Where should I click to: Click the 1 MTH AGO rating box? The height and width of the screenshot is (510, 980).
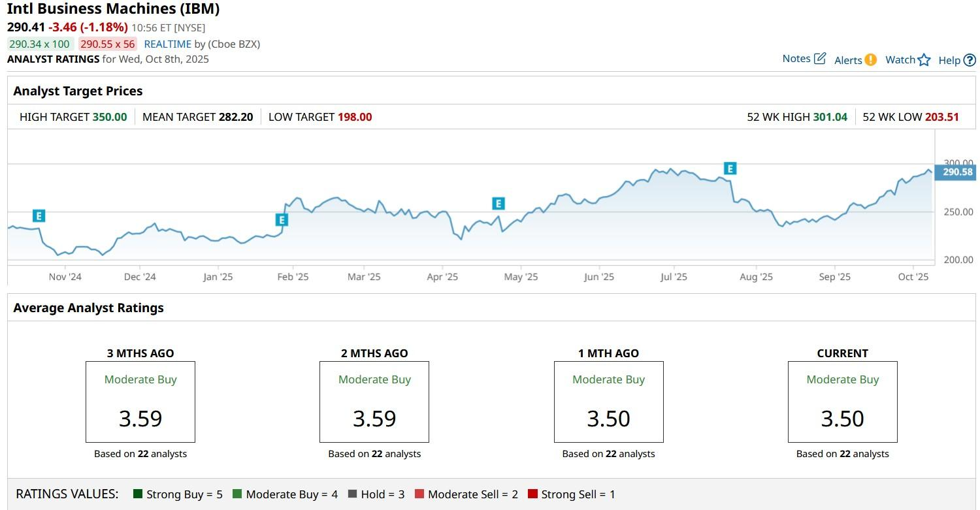608,402
